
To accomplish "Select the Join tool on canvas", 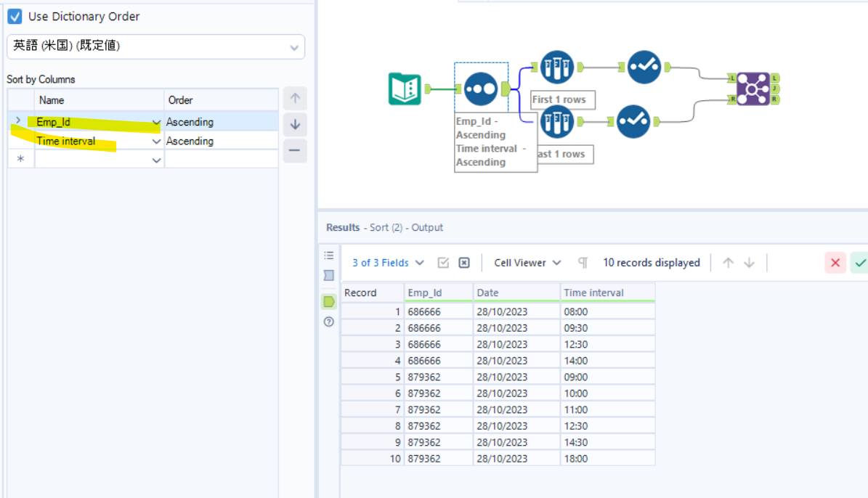I will tap(753, 89).
